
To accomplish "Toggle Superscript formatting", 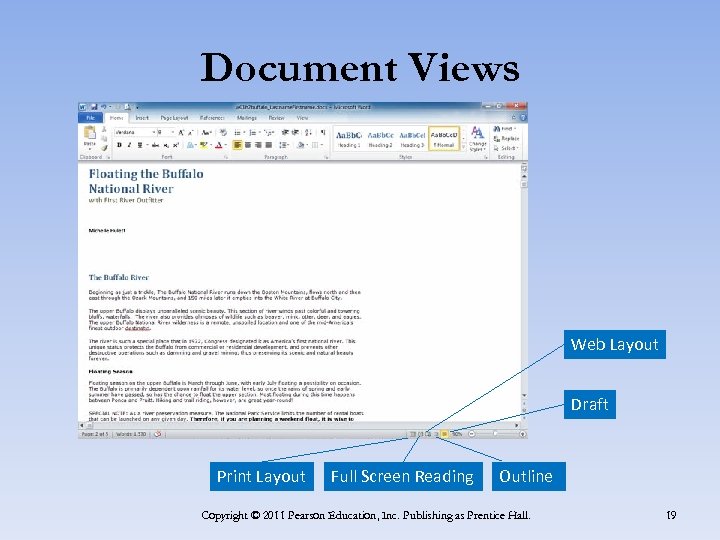I will coord(175,145).
